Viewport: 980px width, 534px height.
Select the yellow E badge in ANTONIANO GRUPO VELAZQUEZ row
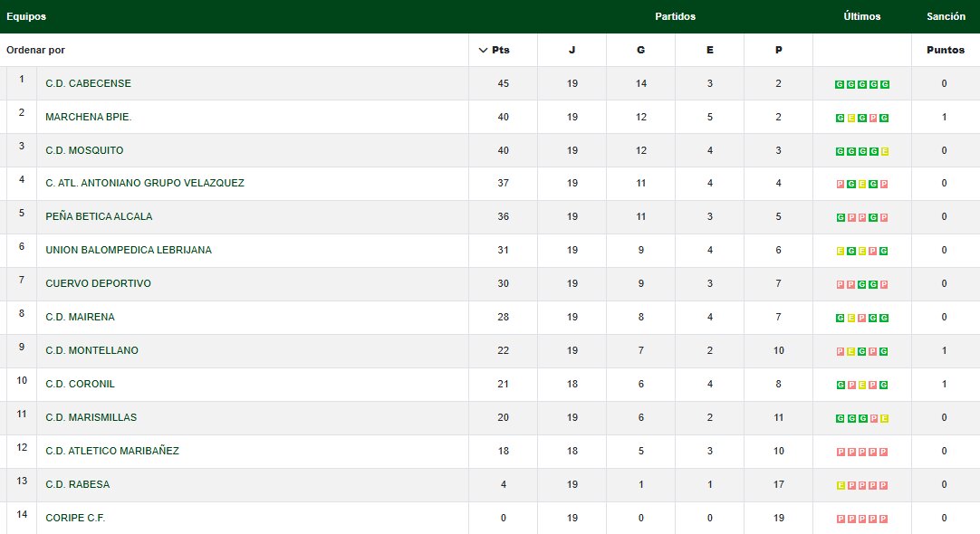[862, 185]
